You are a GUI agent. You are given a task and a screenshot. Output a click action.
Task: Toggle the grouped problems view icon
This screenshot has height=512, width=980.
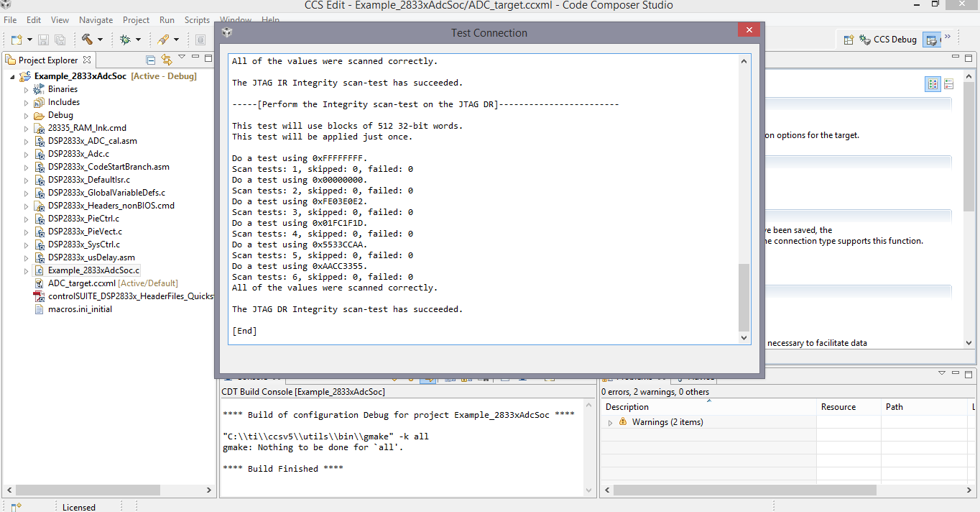pyautogui.click(x=933, y=84)
